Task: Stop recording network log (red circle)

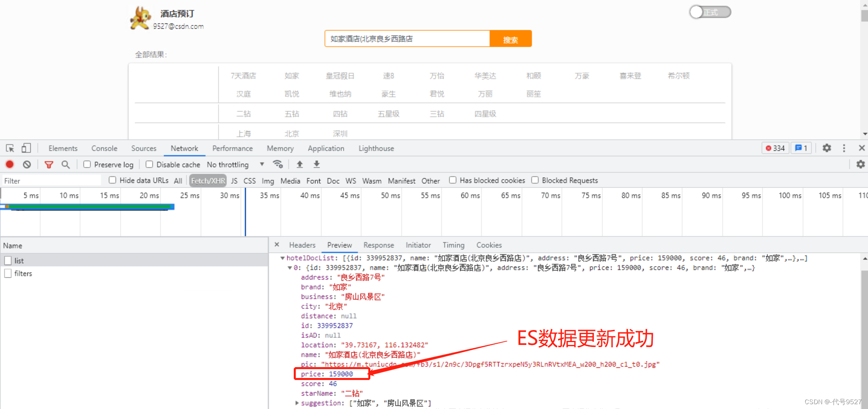Action: (x=10, y=164)
